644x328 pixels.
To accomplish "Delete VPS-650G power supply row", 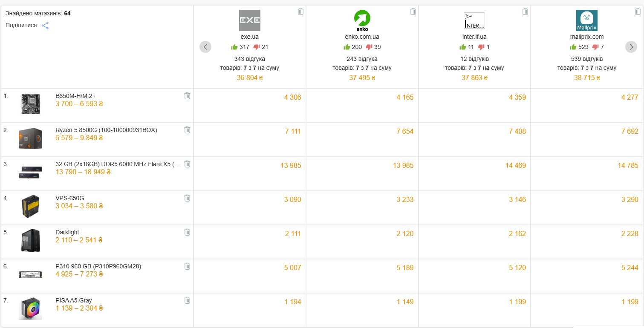I will pos(187,198).
